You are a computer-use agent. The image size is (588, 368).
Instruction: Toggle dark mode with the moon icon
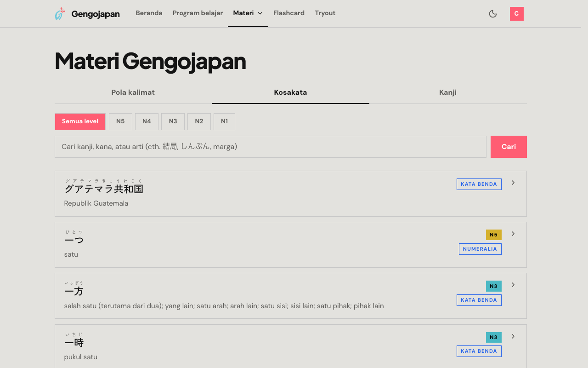493,14
